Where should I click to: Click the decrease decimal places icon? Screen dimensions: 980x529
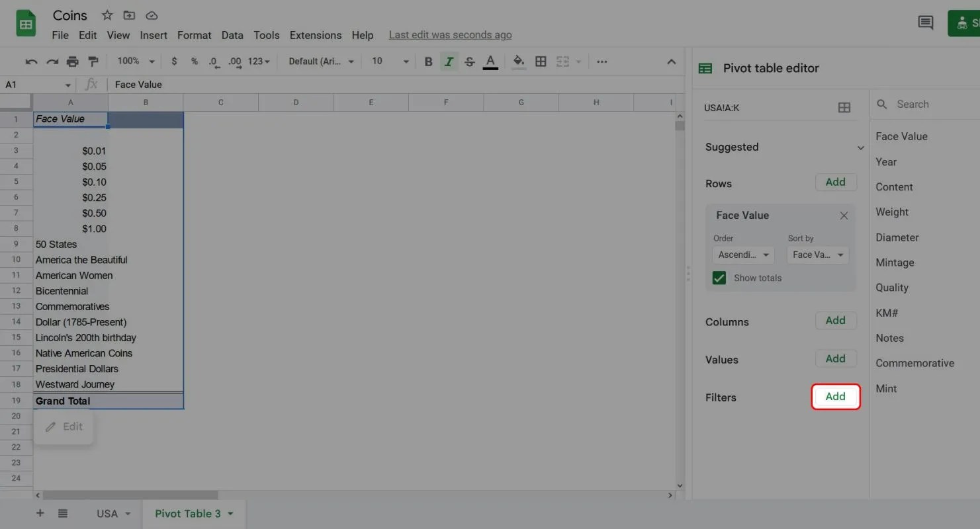(212, 61)
